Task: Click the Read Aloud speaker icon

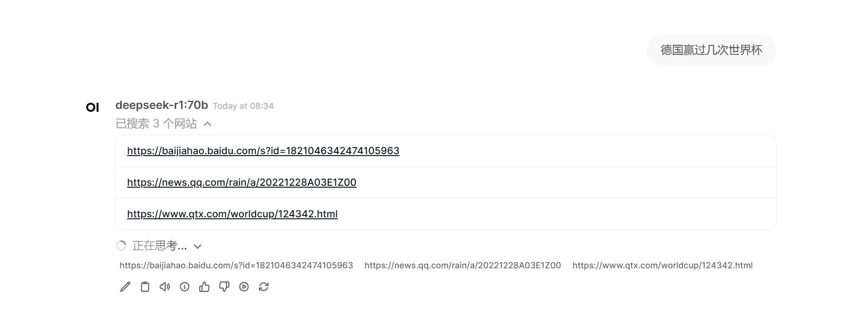Action: [x=165, y=287]
